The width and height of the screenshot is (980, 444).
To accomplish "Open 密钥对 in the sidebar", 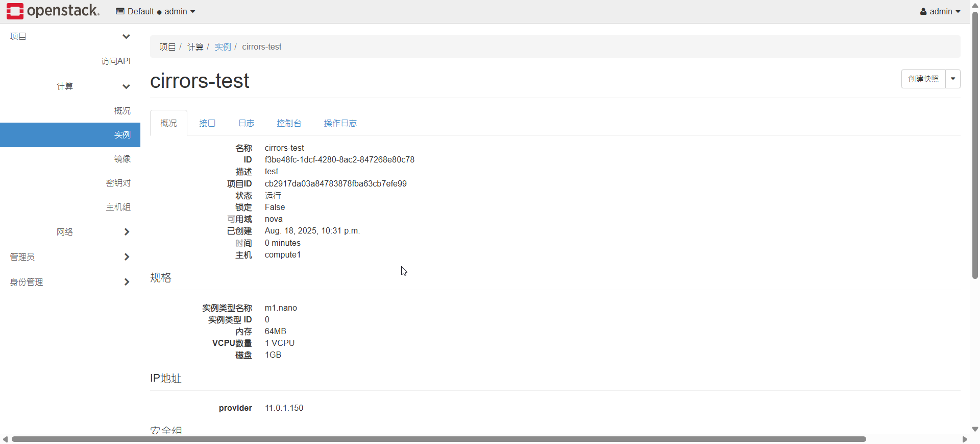I will pos(118,183).
